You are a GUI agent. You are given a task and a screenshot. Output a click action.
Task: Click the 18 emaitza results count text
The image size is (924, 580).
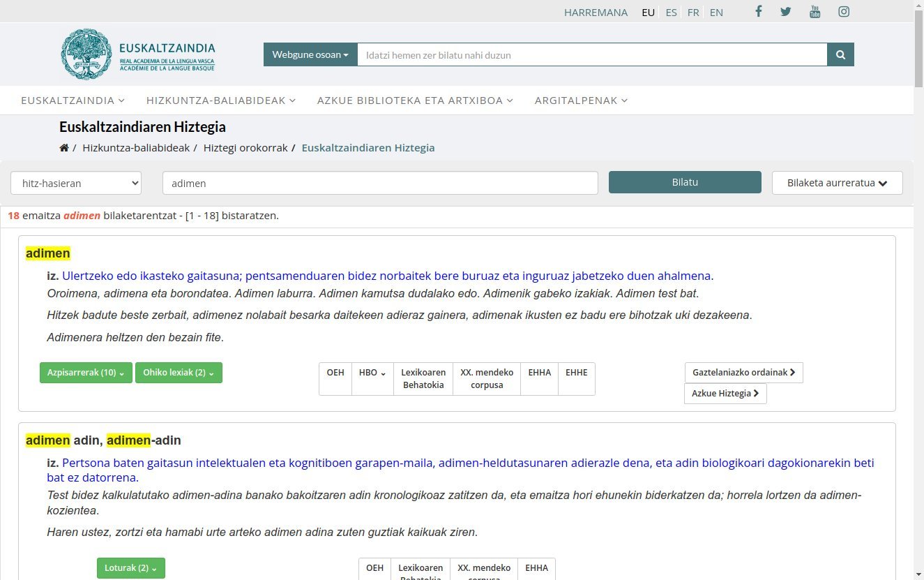143,216
